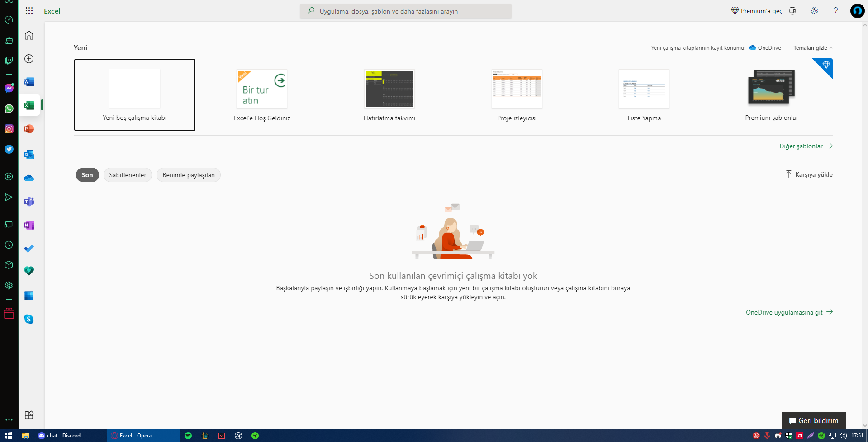Follow OneDrive uygulamasına git link
The height and width of the screenshot is (442, 868).
tap(789, 312)
